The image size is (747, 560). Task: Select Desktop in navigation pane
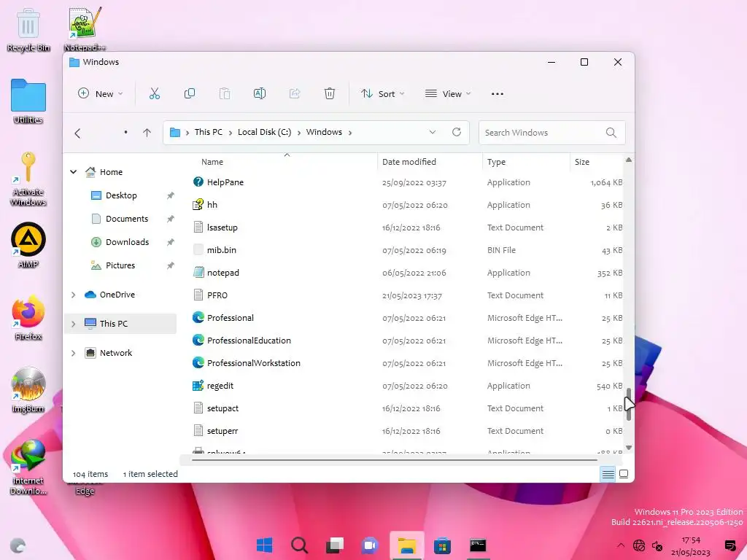[x=122, y=195]
